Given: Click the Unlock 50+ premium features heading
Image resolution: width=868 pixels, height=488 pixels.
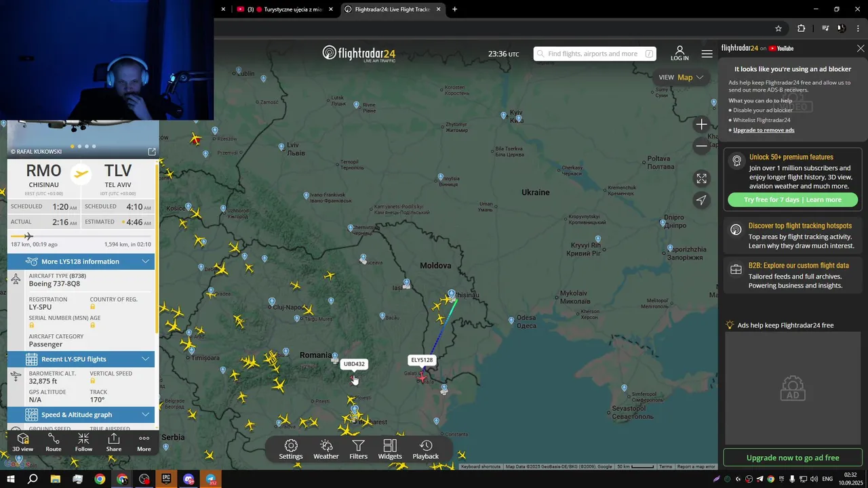Looking at the screenshot, I should 791,157.
